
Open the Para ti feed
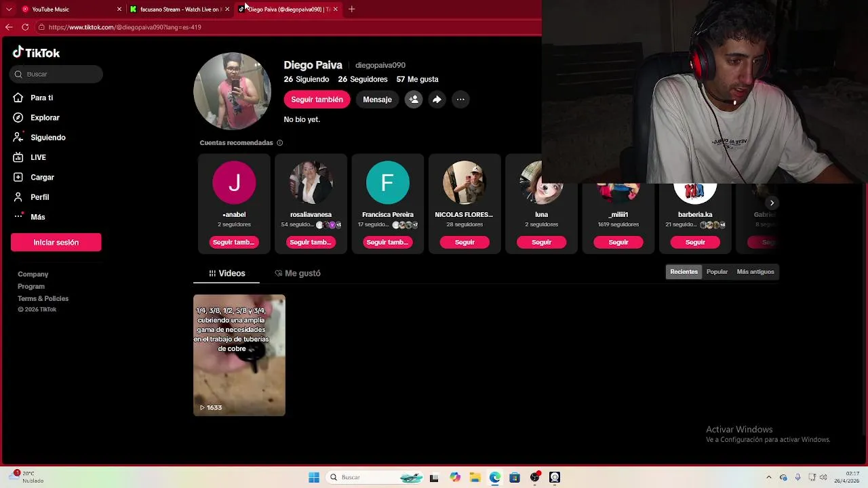click(41, 98)
